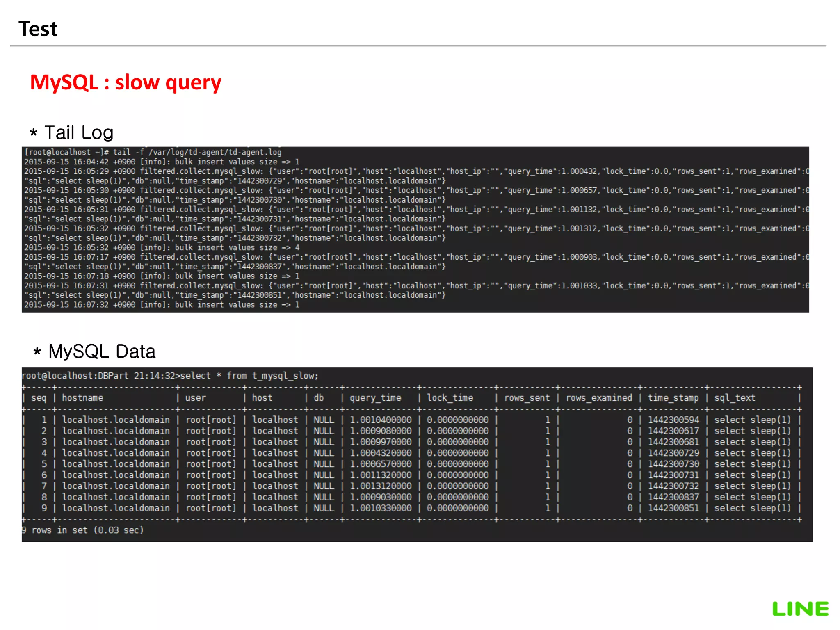
Task: Click the '* MySQL Data' label
Action: click(x=94, y=352)
